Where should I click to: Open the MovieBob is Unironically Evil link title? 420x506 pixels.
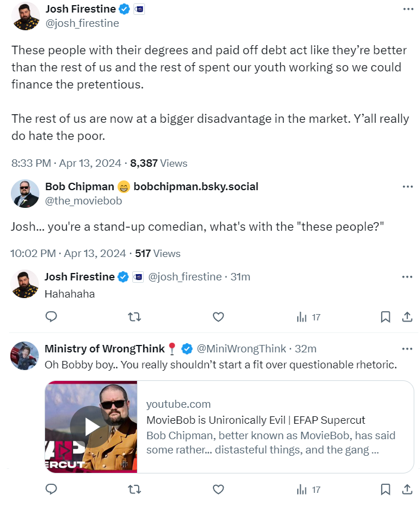256,420
